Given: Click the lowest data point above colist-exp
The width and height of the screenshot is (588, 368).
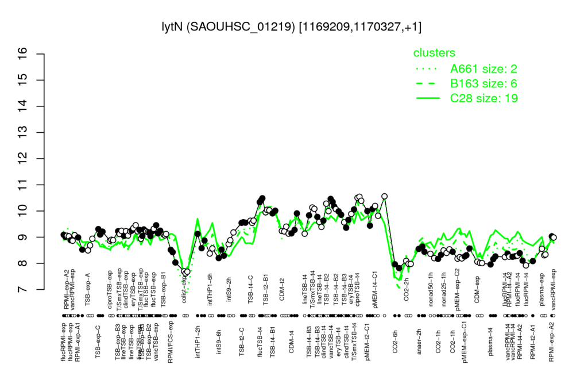Looking at the screenshot, I should pyautogui.click(x=185, y=273).
